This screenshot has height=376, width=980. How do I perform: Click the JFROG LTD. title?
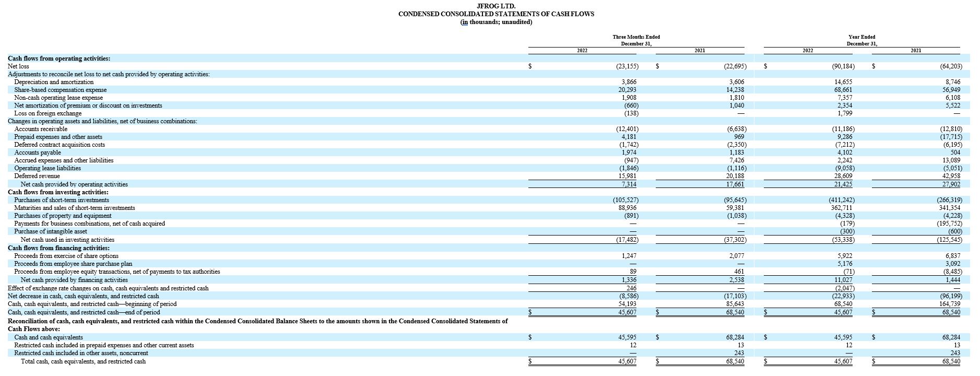(496, 6)
